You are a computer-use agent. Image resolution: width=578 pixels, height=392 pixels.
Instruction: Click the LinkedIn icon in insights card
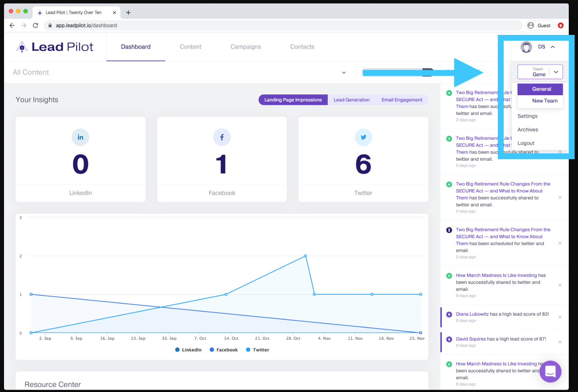pos(80,137)
